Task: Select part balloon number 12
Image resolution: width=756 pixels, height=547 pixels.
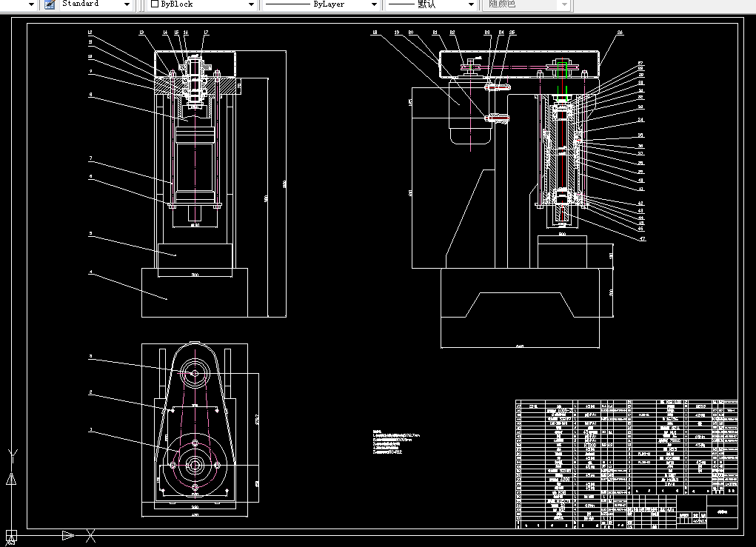Action: 90,33
